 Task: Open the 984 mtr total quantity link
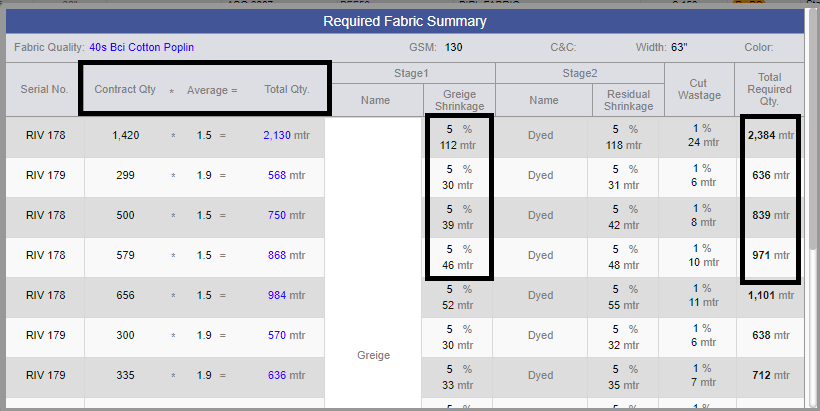286,295
